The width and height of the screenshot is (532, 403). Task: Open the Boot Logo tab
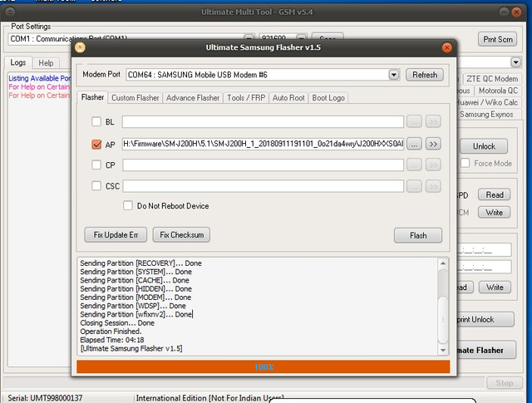point(328,98)
